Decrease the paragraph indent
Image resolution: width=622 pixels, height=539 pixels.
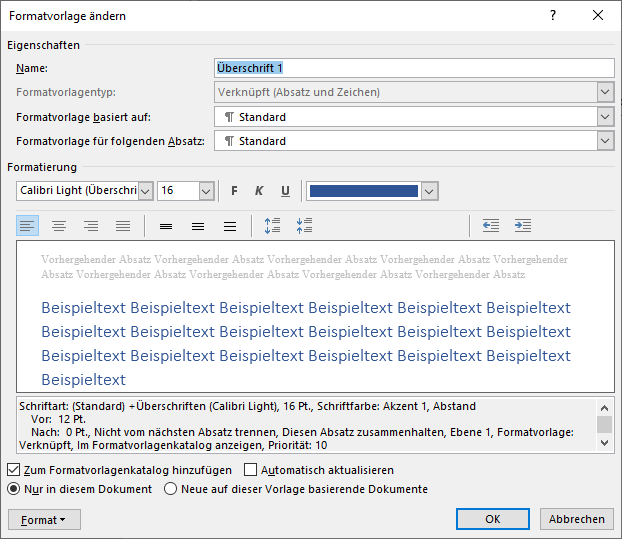coord(491,226)
